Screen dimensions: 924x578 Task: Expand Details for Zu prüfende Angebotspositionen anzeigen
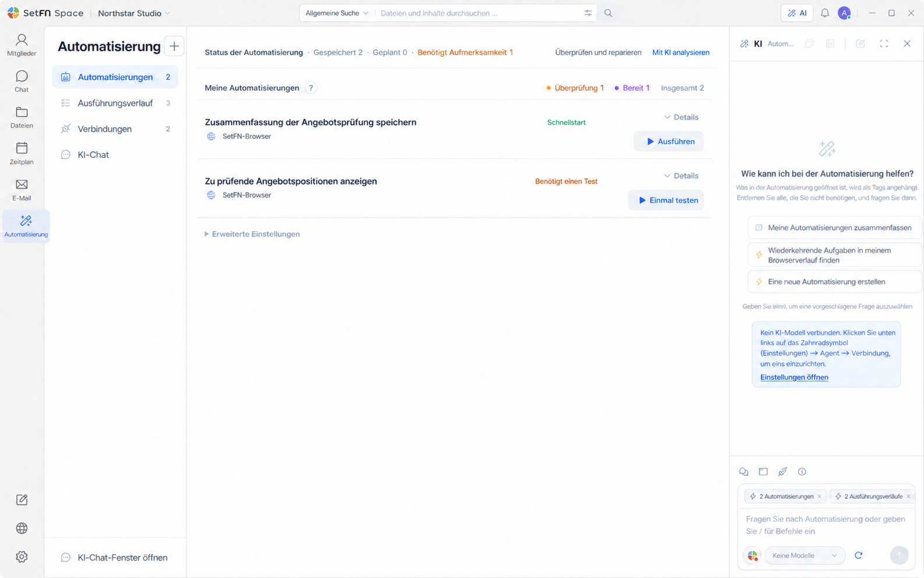[x=681, y=176]
